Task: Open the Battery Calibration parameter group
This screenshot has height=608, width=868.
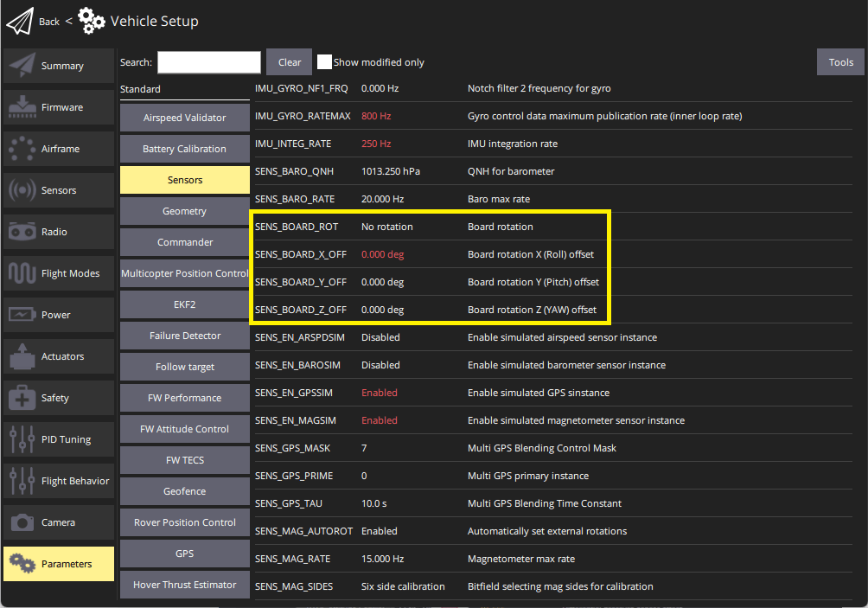Action: tap(185, 149)
